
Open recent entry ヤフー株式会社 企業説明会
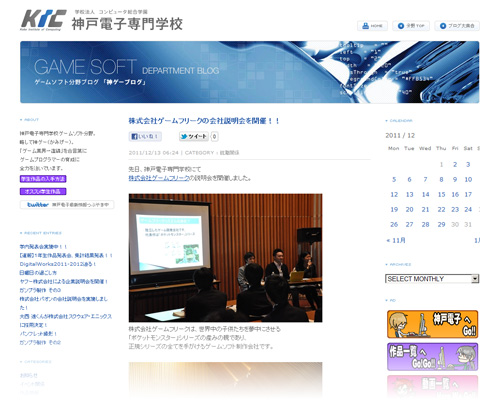coord(64,281)
